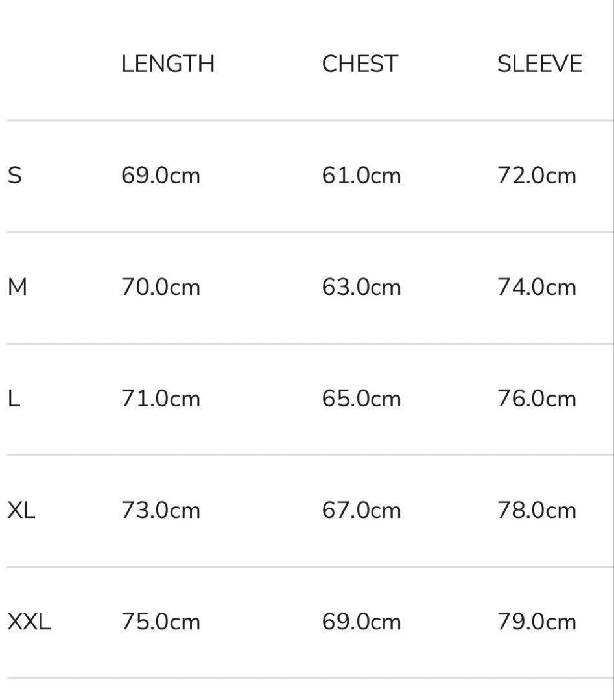Click the SLEEVE column header

(539, 64)
